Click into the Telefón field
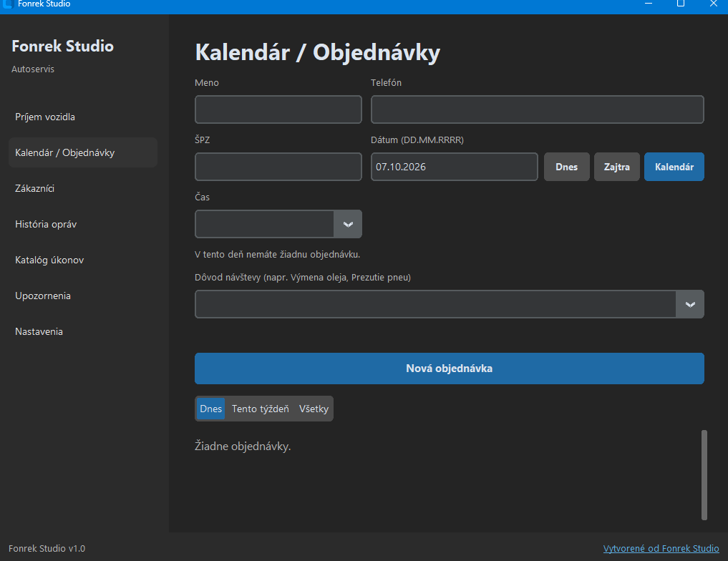Screen dimensions: 728x561 [x=537, y=109]
